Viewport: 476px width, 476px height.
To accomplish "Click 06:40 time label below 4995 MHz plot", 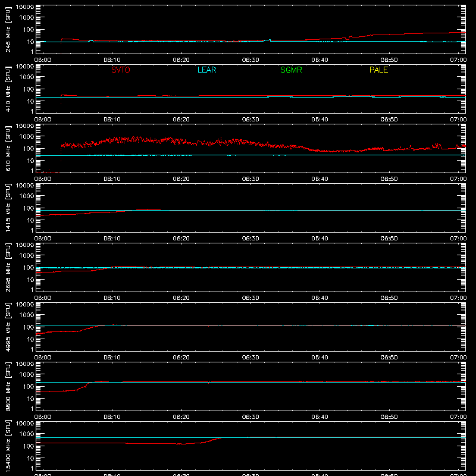I will [320, 358].
